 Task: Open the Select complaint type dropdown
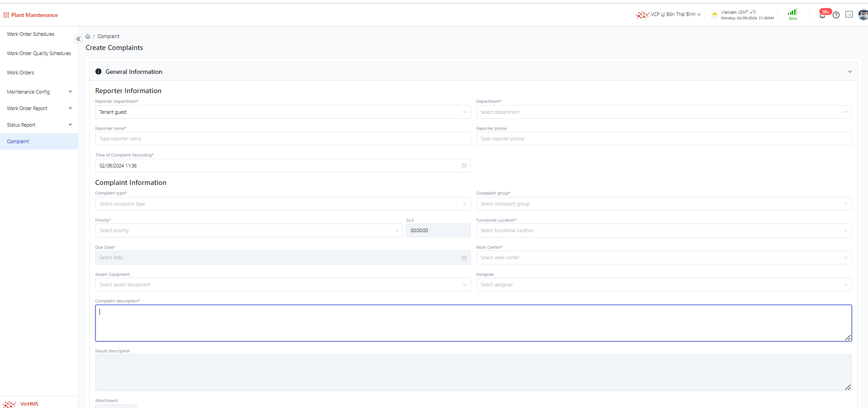[x=283, y=204]
